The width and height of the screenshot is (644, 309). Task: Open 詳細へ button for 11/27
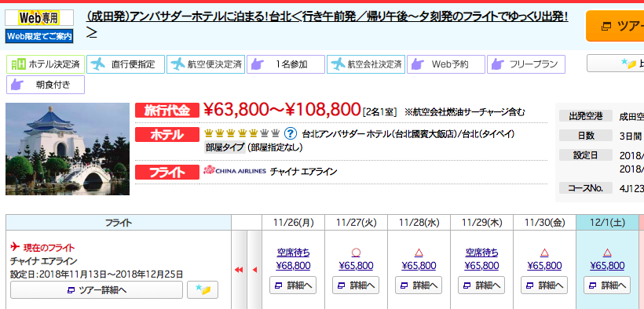[x=356, y=285]
